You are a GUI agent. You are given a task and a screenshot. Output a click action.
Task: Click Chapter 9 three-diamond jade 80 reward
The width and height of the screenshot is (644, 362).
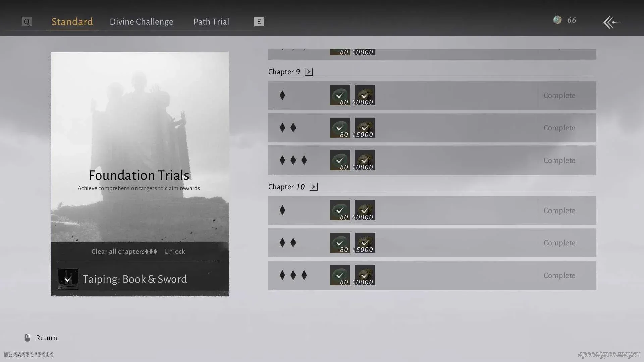pyautogui.click(x=340, y=160)
